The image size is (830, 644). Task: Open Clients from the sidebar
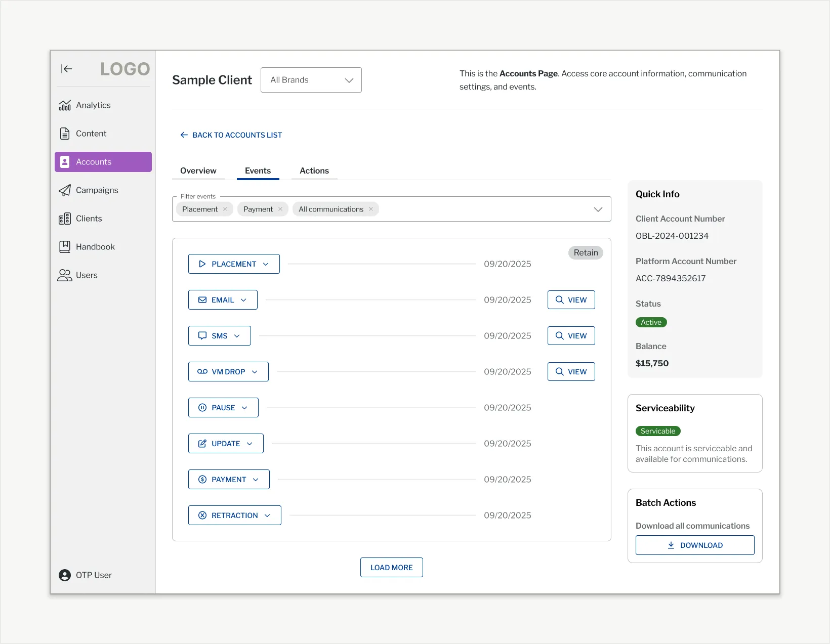pos(103,219)
